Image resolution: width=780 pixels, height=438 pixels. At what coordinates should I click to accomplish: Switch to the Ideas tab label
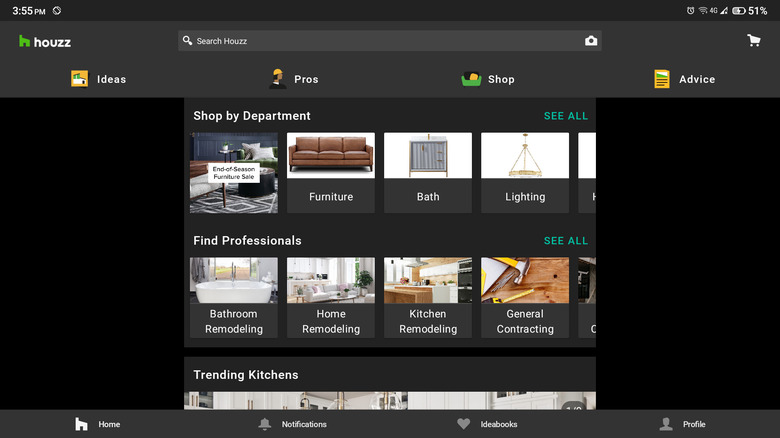[x=111, y=79]
